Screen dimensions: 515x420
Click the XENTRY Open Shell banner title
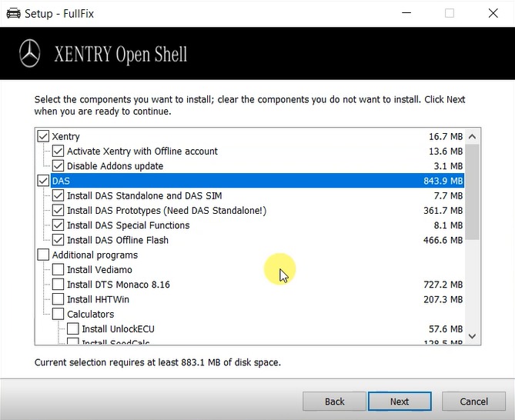point(121,54)
